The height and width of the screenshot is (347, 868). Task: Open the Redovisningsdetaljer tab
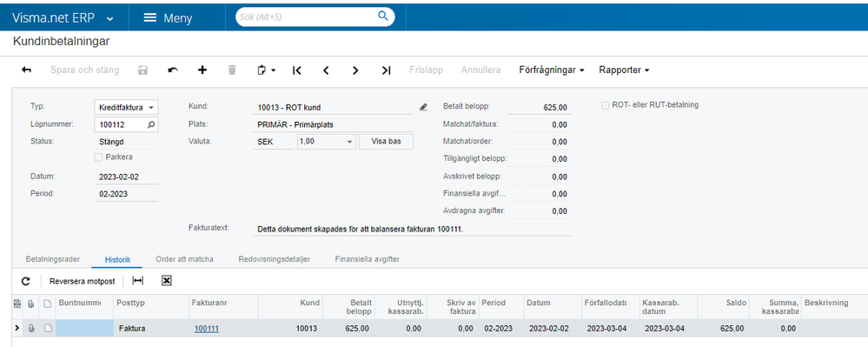[x=274, y=259]
